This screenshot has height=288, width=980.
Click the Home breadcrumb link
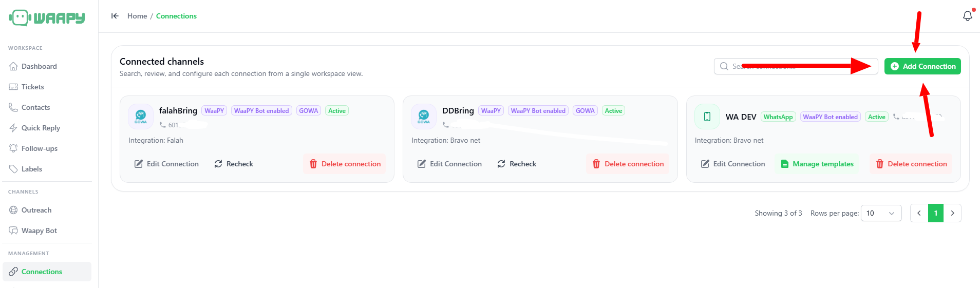tap(137, 16)
